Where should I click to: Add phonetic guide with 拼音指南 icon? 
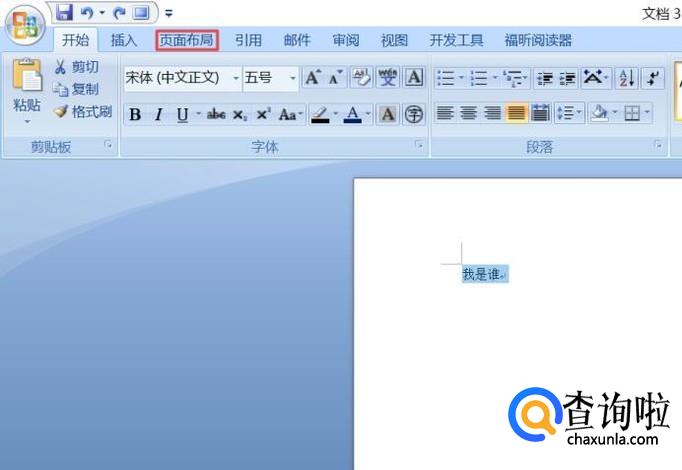tap(388, 77)
